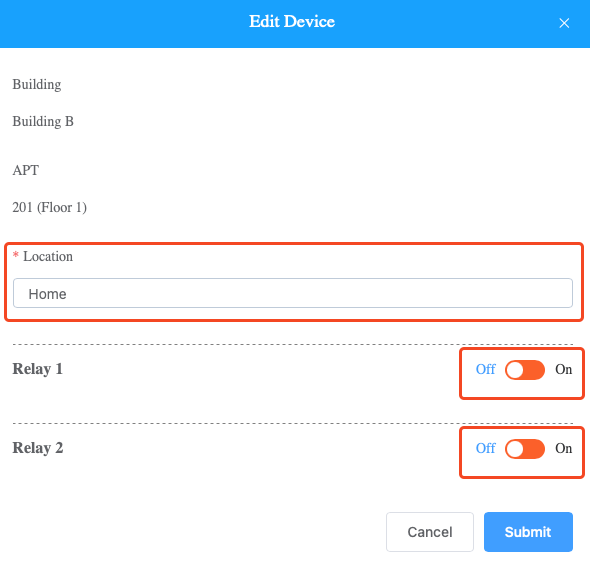This screenshot has height=564, width=590.
Task: Select the Off label for Relay 1
Action: pyautogui.click(x=485, y=369)
